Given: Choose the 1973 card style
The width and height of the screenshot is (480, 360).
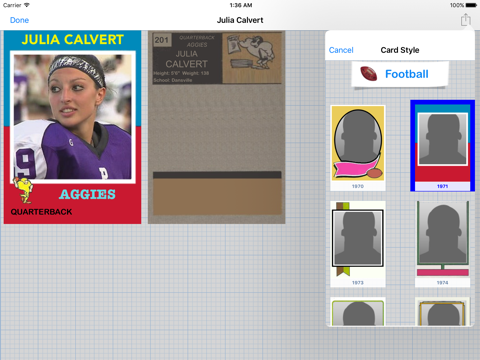Looking at the screenshot, I should pyautogui.click(x=358, y=244).
